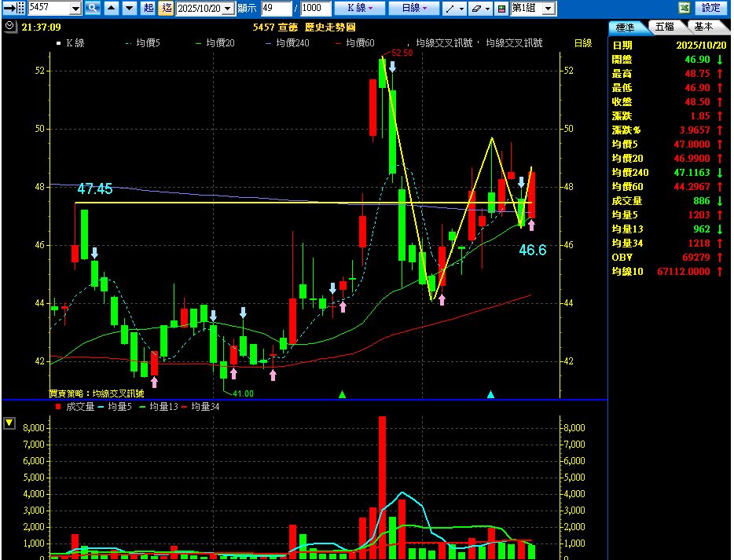Click the green triangle marker on the time axis
The image size is (734, 560).
pos(342,394)
